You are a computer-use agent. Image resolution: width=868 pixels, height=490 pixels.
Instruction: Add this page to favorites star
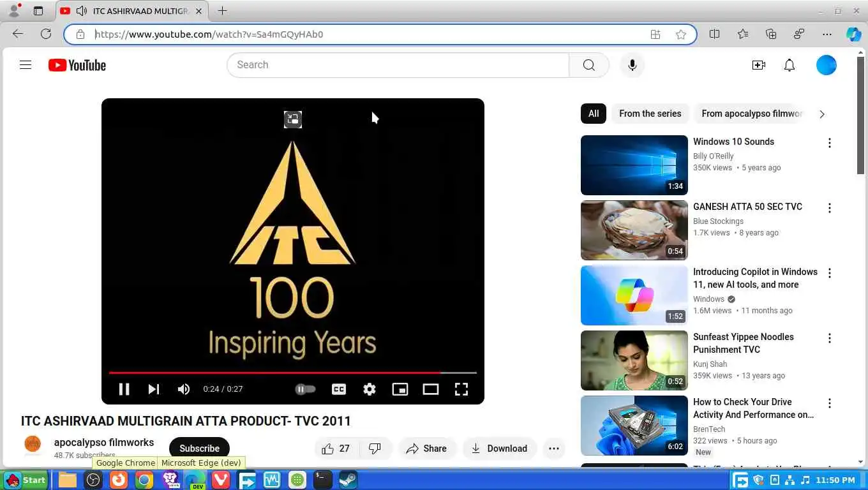pyautogui.click(x=681, y=34)
